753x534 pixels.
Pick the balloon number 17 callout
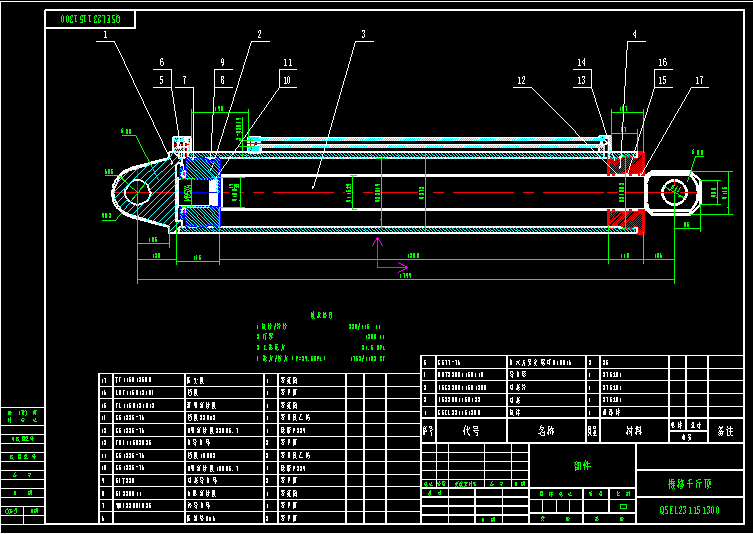(699, 80)
